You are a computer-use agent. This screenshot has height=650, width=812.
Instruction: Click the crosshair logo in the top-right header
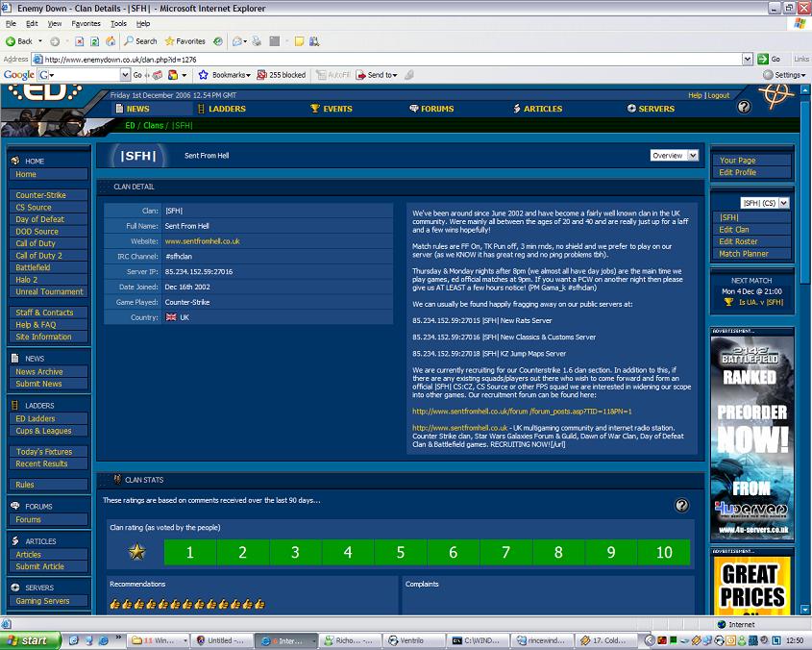775,95
